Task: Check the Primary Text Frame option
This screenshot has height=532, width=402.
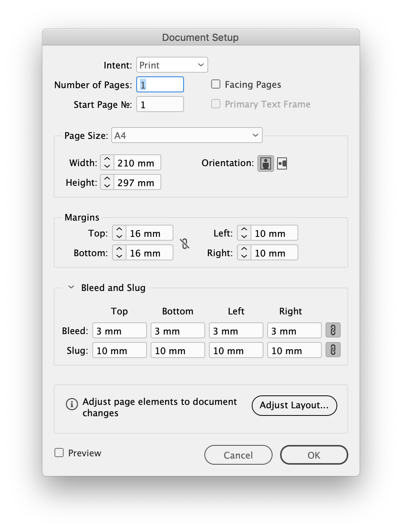Action: 216,104
